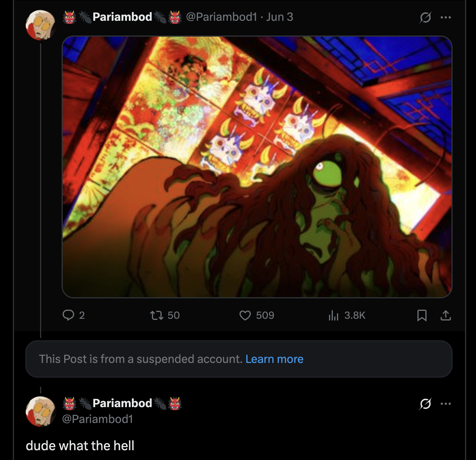The width and height of the screenshot is (476, 460).
Task: Bookmark the Pariambod image post
Action: point(422,315)
